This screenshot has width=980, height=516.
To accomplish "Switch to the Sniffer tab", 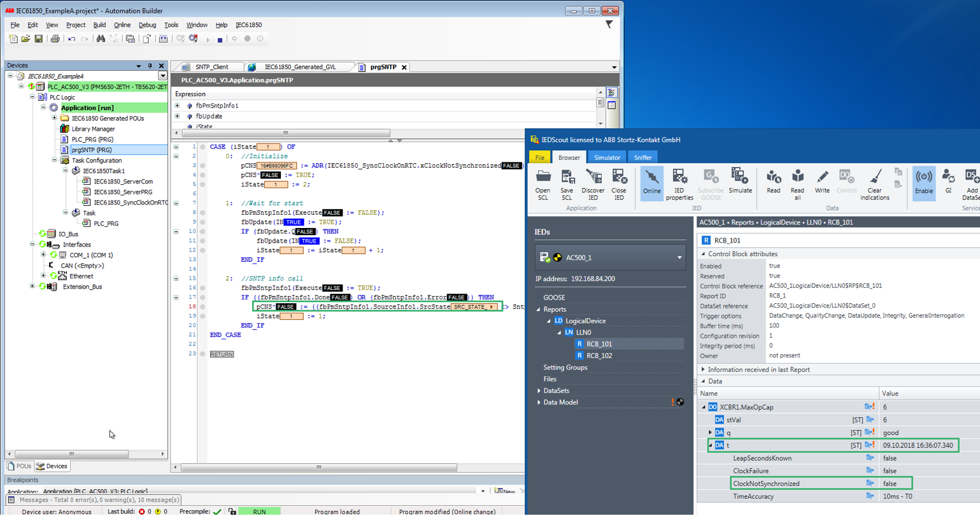I will [x=643, y=157].
